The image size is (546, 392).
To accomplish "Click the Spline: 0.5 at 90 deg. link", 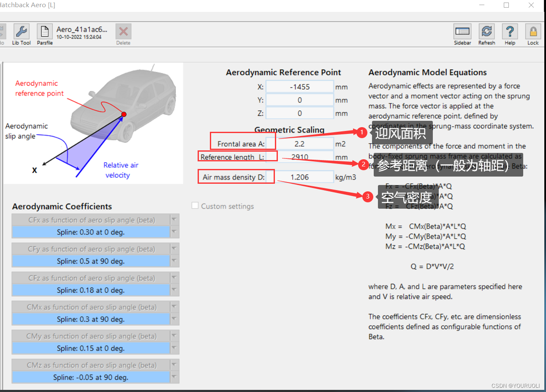I will tap(91, 261).
